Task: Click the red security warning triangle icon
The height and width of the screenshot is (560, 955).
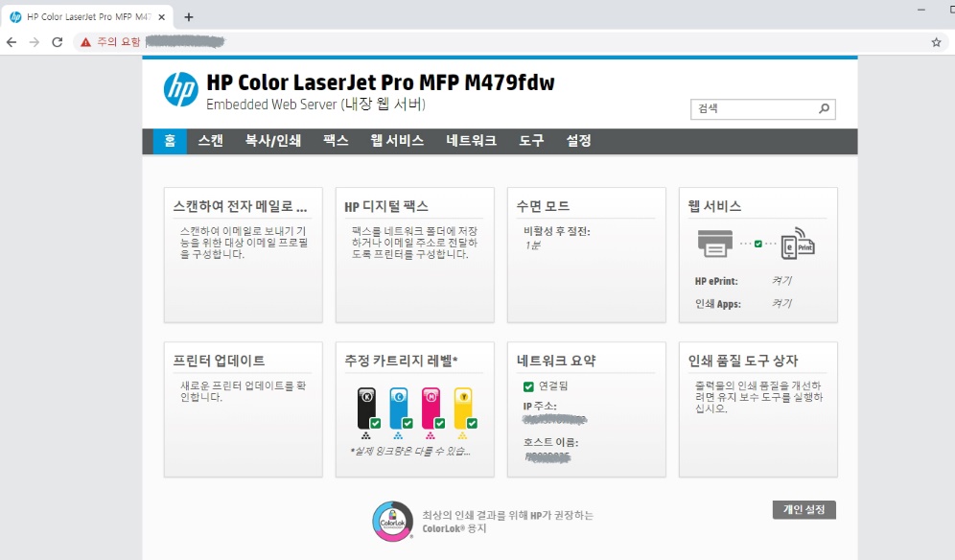Action: coord(86,42)
